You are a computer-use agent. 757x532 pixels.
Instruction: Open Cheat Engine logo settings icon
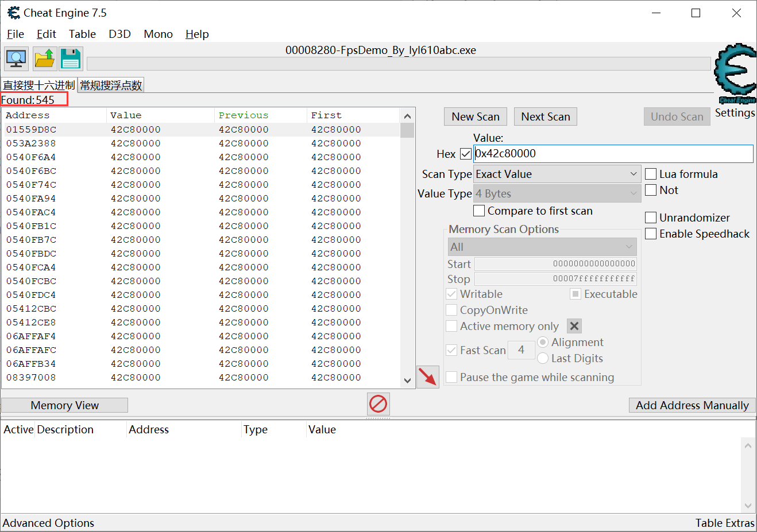pos(735,73)
